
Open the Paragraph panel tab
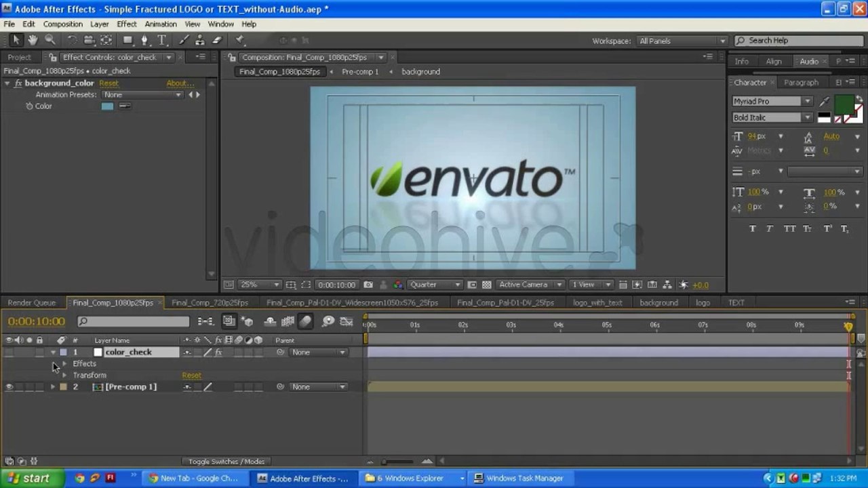(x=801, y=83)
